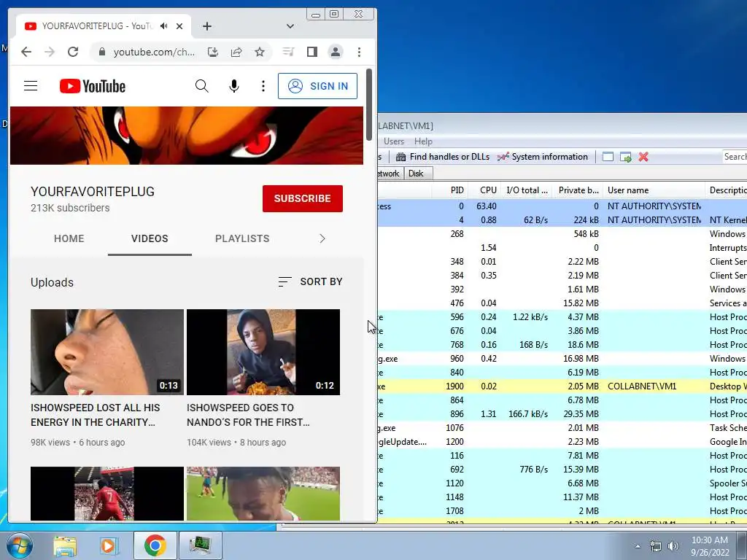Viewport: 747px width, 560px height.
Task: Open ISHOWSPEED LOST ALL HIS ENERGY thumbnail
Action: tap(107, 352)
